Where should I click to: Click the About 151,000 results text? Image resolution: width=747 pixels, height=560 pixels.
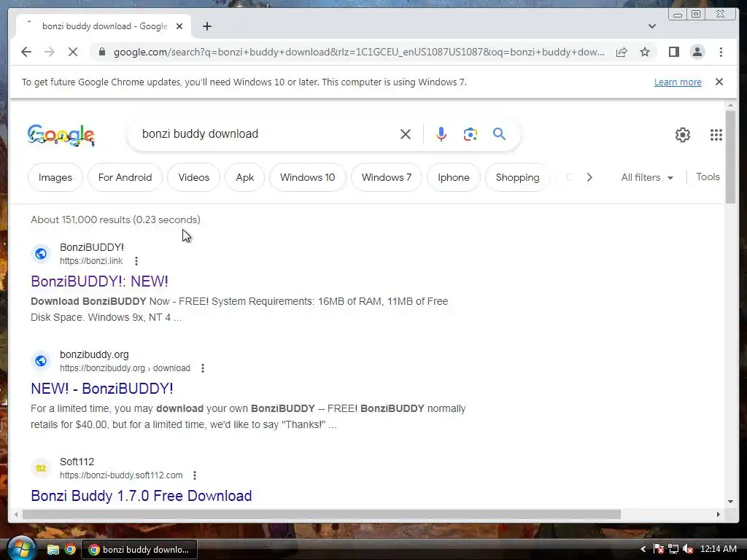click(115, 219)
